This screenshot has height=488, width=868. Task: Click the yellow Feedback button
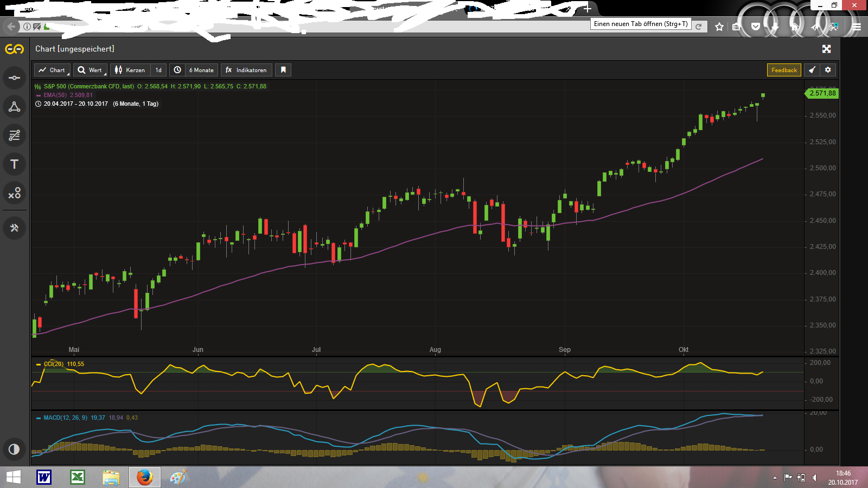pos(784,70)
